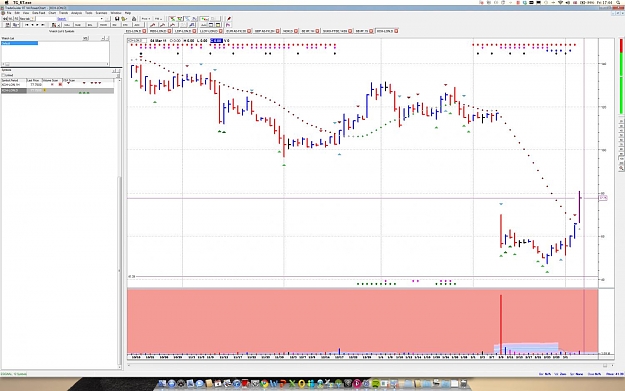
Task: Click the floppy disk save icon
Action: point(117,19)
